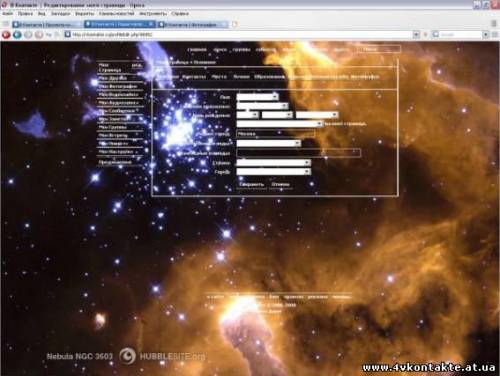Open a new tab with the page icon

(235, 24)
